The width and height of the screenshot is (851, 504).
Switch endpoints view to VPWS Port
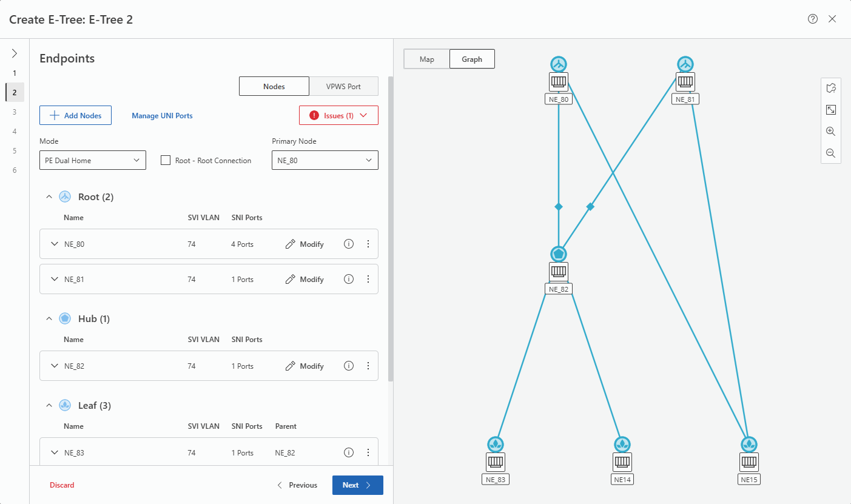click(x=343, y=86)
